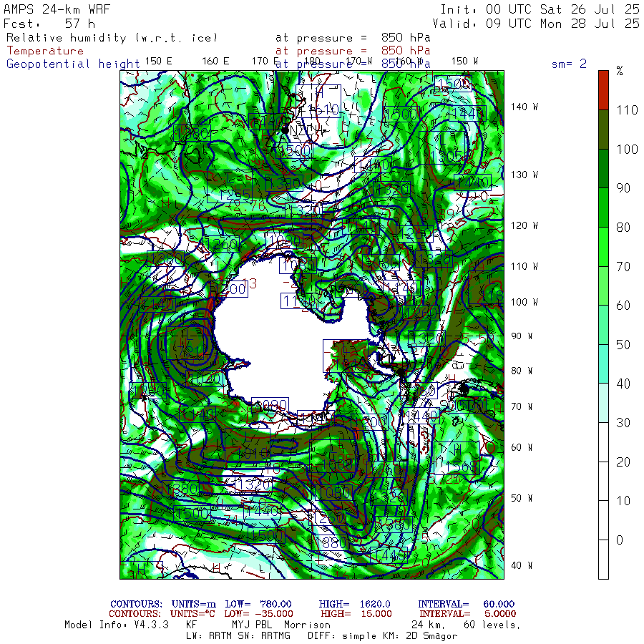The height and width of the screenshot is (644, 644).
Task: Click the 'Valid: 09 UTC Mon 28 Jul 25' line
Action: [536, 24]
